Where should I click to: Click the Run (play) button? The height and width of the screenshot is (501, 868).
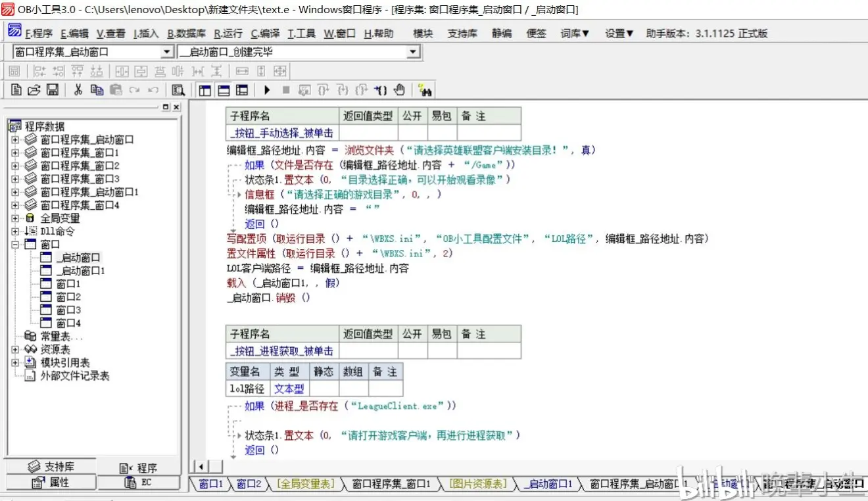point(267,90)
